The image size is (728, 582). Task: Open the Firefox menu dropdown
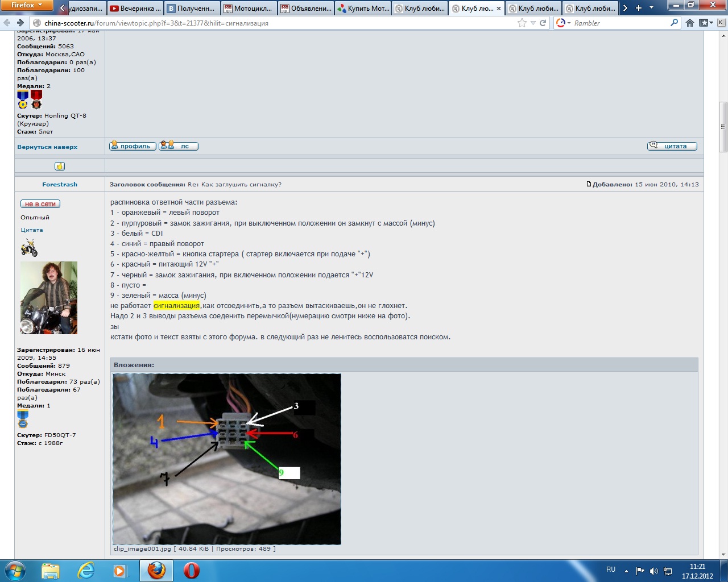tap(26, 5)
